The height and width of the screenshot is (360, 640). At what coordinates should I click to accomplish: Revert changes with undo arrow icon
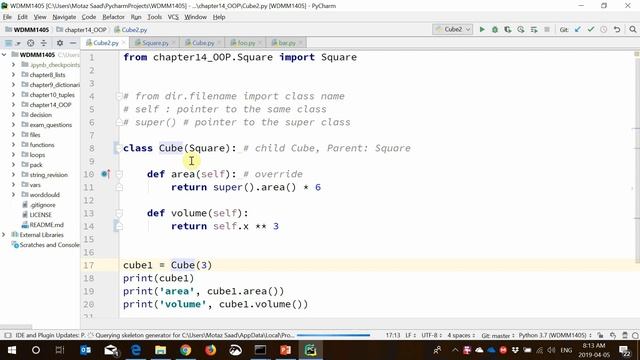617,29
